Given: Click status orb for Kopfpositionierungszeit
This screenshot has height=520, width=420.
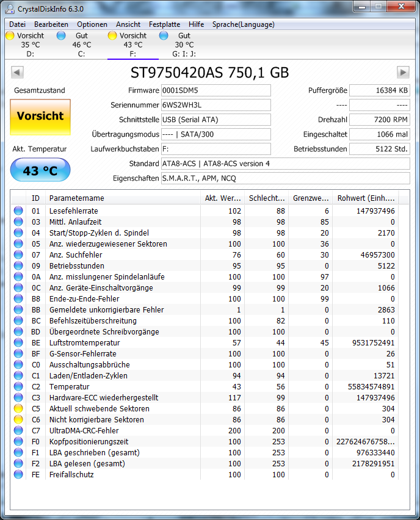Looking at the screenshot, I should tap(18, 441).
